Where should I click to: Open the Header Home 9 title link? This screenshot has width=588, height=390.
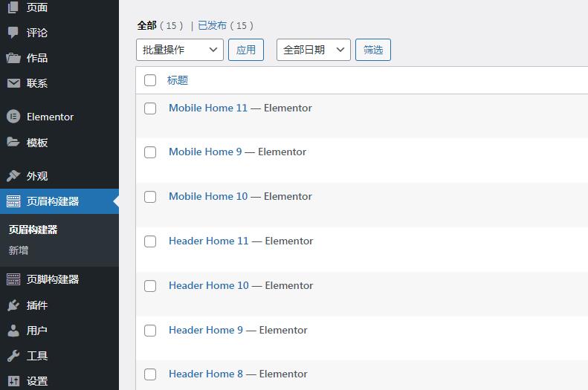[206, 330]
